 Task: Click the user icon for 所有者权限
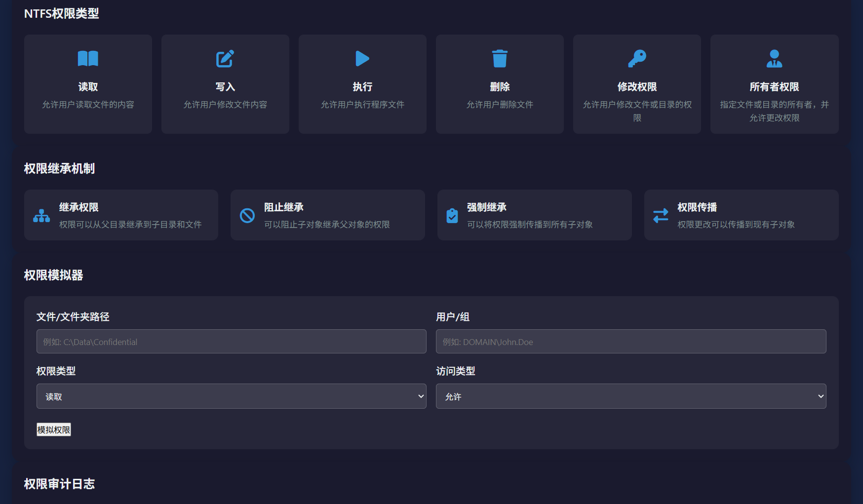774,59
